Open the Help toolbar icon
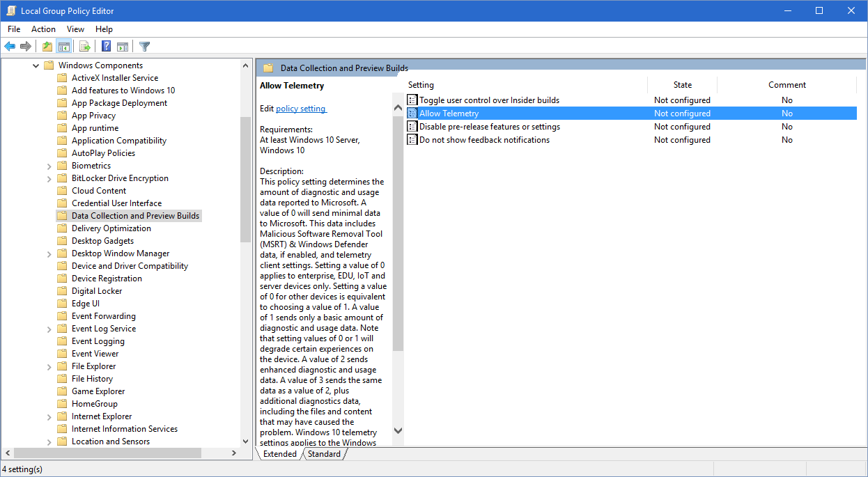 click(107, 47)
